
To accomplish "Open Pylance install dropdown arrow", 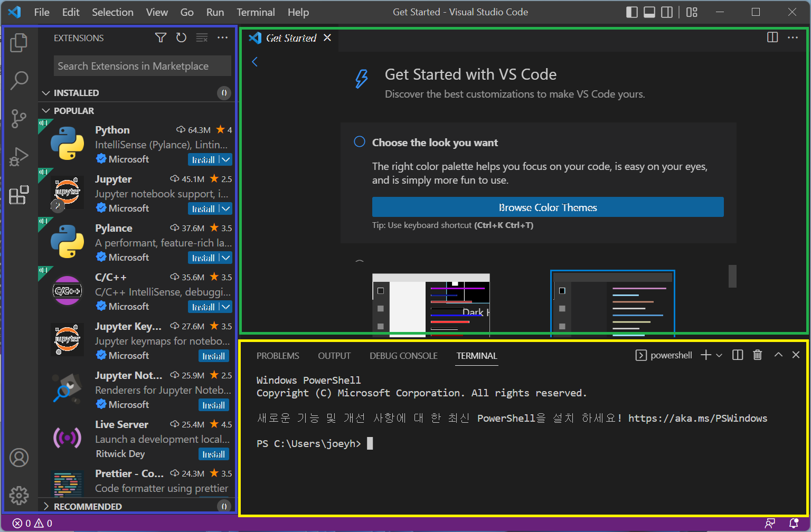I will tap(226, 258).
